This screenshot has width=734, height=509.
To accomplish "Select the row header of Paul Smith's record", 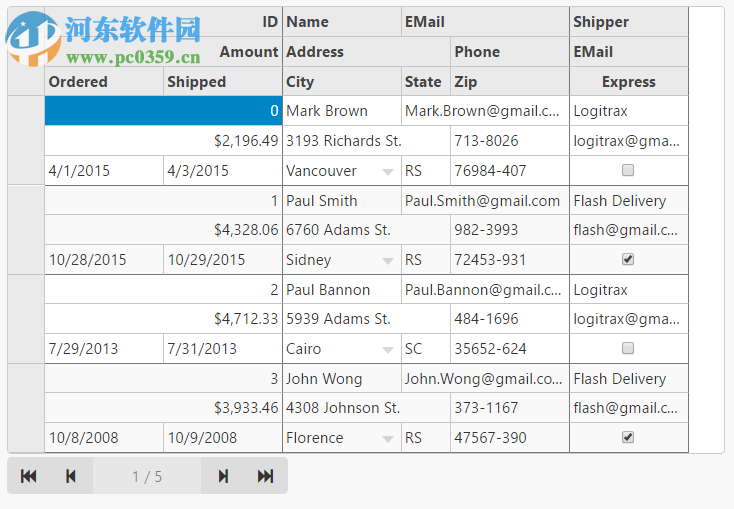I will (26, 230).
